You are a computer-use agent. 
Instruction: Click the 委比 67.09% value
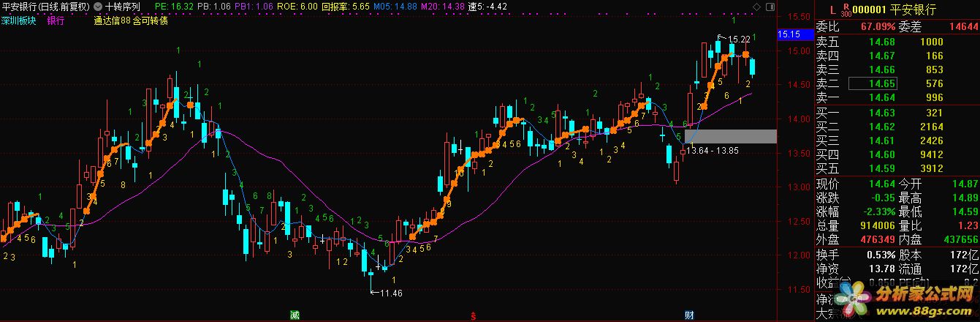(x=878, y=26)
